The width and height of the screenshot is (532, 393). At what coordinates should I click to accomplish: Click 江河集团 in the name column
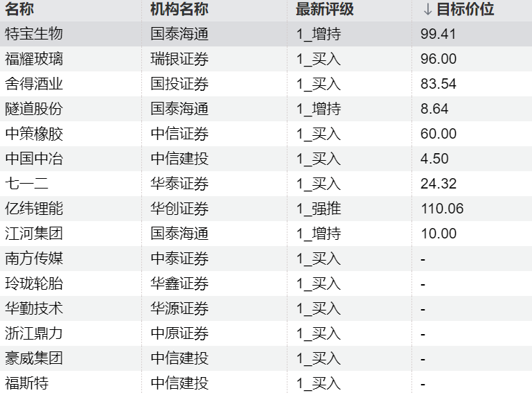(x=34, y=234)
